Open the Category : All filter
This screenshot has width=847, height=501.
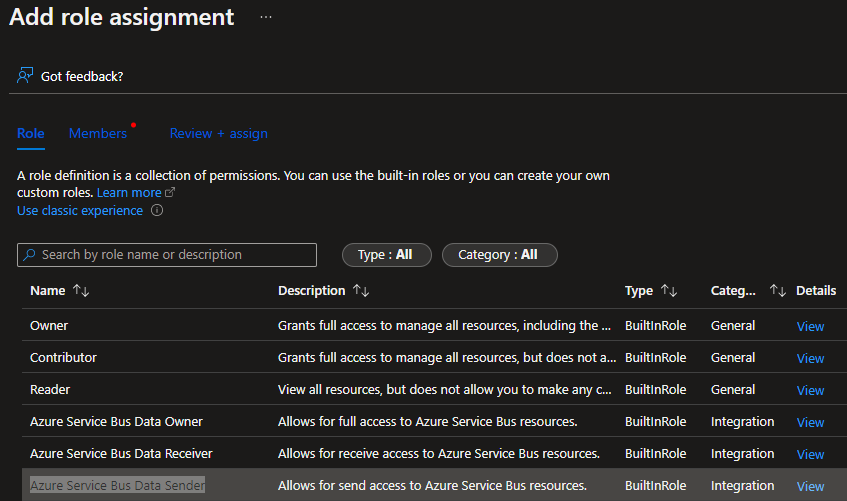pyautogui.click(x=500, y=255)
